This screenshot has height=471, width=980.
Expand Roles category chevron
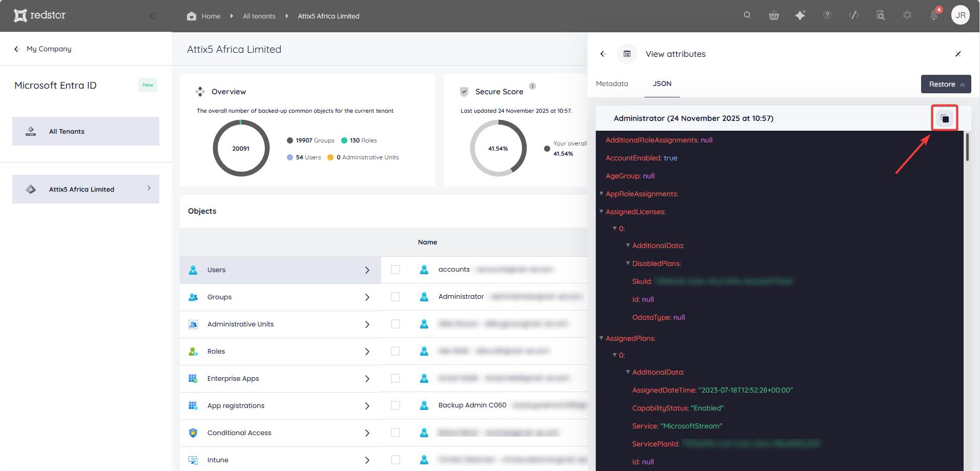(x=367, y=352)
